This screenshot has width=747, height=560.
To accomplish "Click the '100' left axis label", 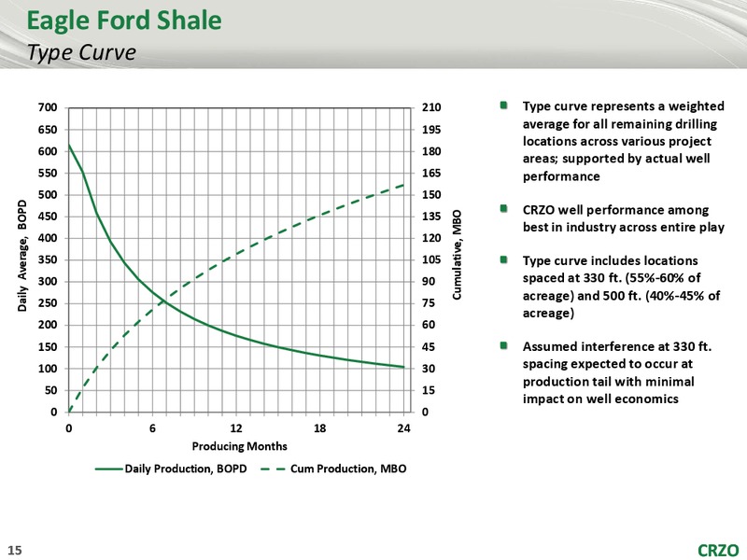I will point(48,369).
